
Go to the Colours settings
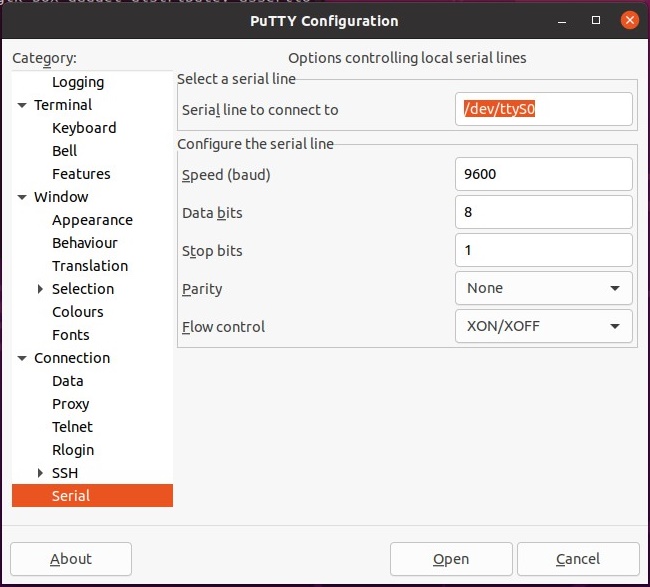78,312
